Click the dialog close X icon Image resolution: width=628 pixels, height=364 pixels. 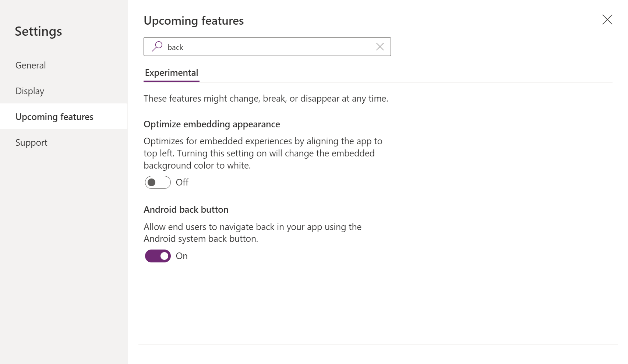pyautogui.click(x=607, y=20)
